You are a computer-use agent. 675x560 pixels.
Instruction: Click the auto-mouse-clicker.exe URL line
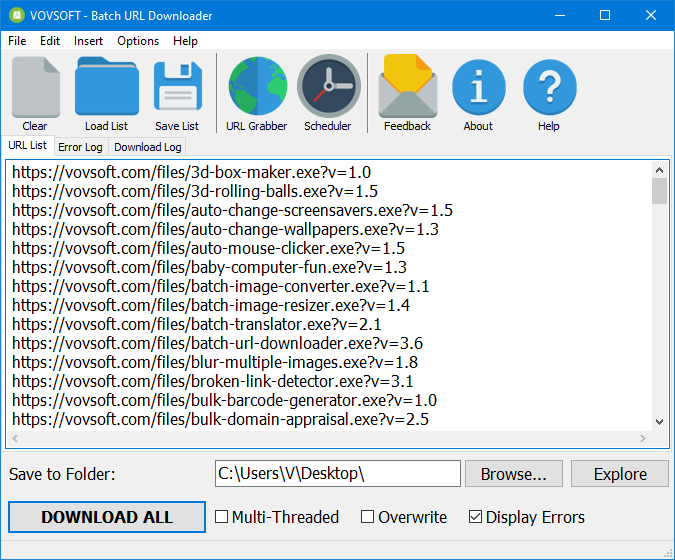[208, 248]
